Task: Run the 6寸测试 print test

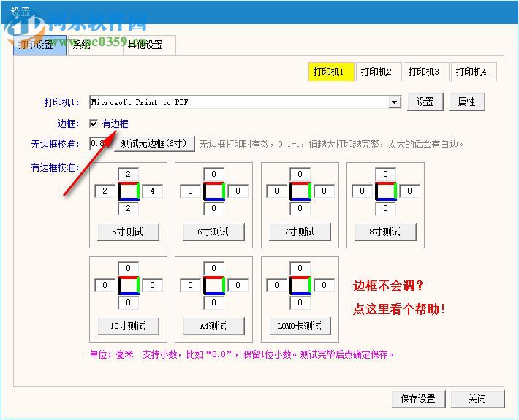Action: pyautogui.click(x=214, y=232)
